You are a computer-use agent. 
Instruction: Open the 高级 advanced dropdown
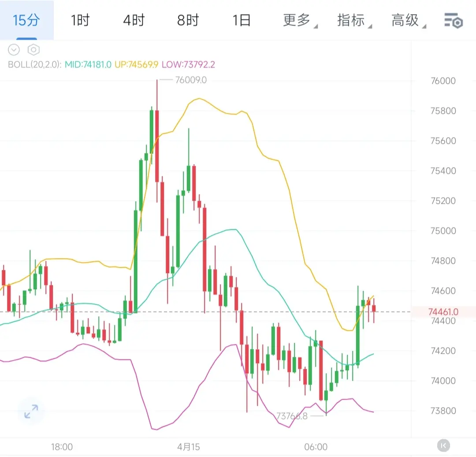pyautogui.click(x=408, y=20)
